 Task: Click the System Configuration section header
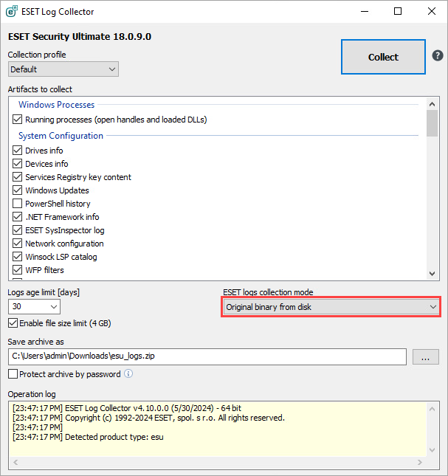(61, 136)
